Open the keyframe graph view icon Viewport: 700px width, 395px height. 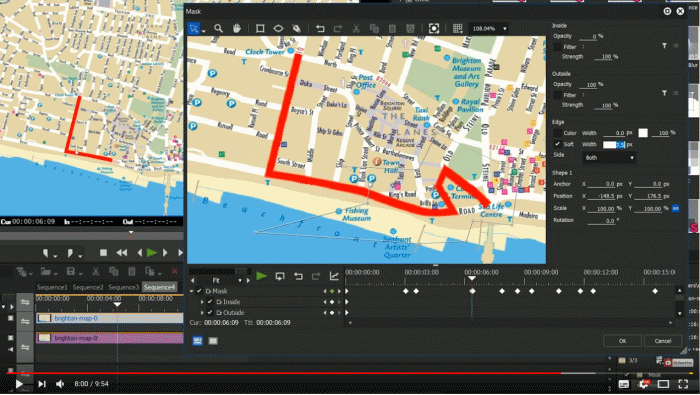(x=334, y=276)
